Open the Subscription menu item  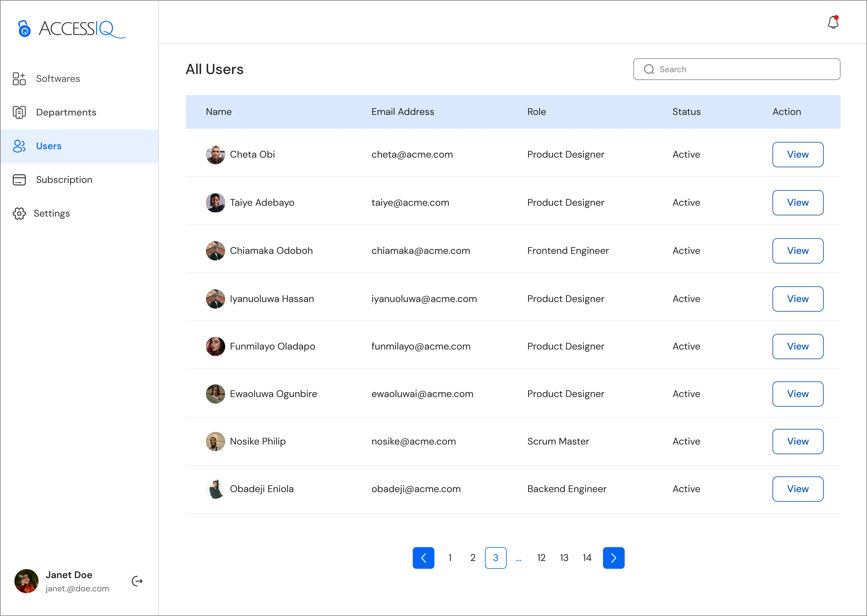click(64, 180)
